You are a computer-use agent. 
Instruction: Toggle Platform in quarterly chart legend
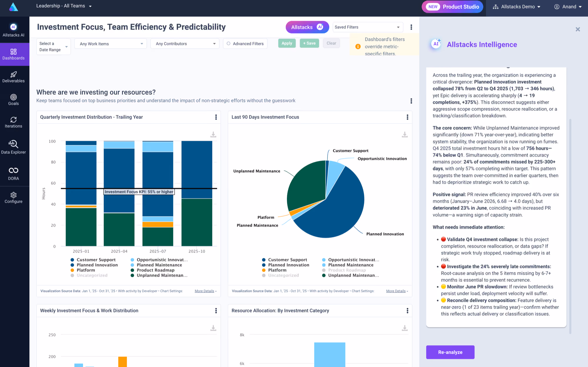(x=83, y=270)
